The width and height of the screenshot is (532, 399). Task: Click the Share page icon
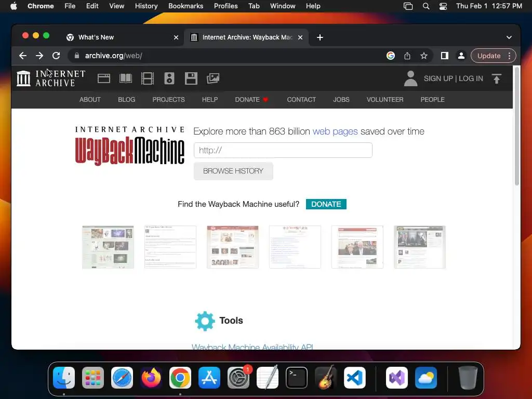coord(407,56)
